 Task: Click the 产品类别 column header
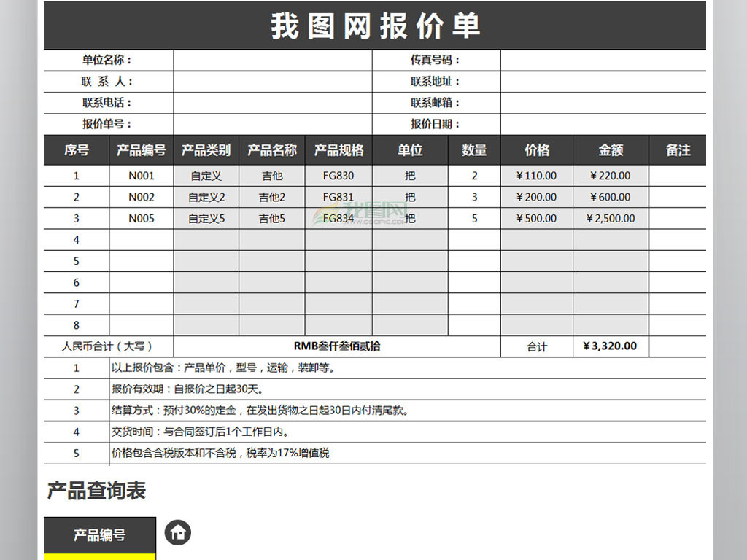click(x=206, y=150)
